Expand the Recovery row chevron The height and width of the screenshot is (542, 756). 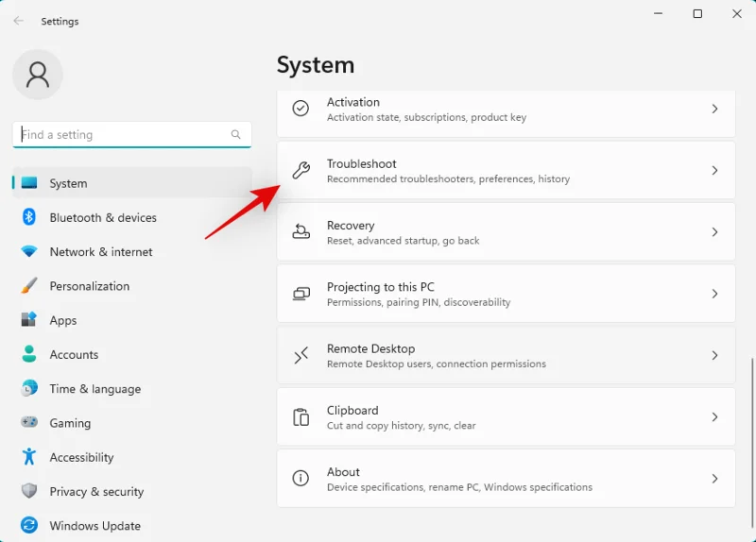[x=714, y=232]
